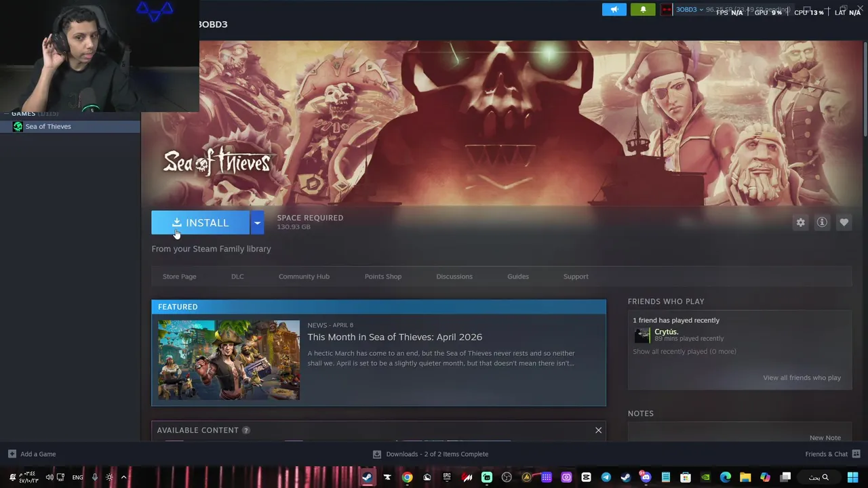Open Downloads status at bottom
The image size is (868, 488).
pos(431,454)
